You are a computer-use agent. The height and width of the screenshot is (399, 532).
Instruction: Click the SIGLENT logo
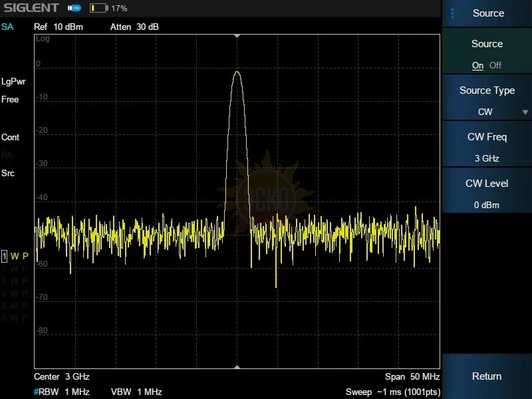(x=31, y=8)
